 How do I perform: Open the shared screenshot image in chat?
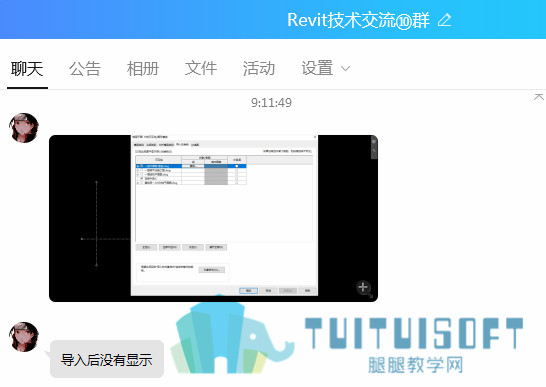[x=213, y=218]
